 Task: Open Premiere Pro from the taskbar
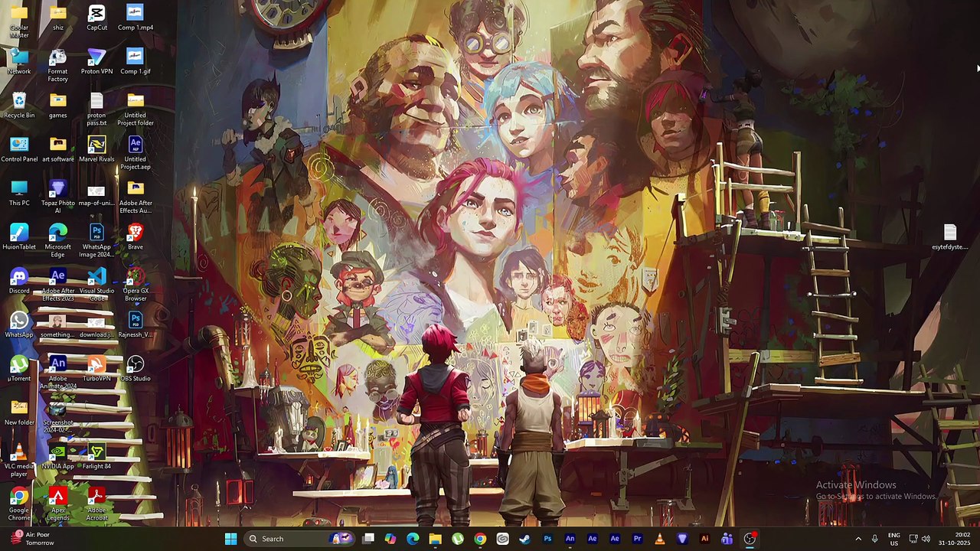[637, 539]
